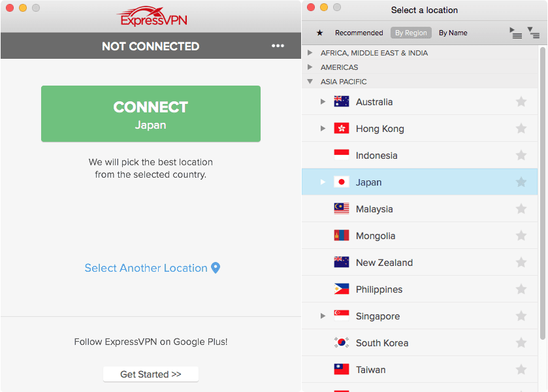Open the options menu via the ellipsis icon
The width and height of the screenshot is (548, 392).
point(278,46)
